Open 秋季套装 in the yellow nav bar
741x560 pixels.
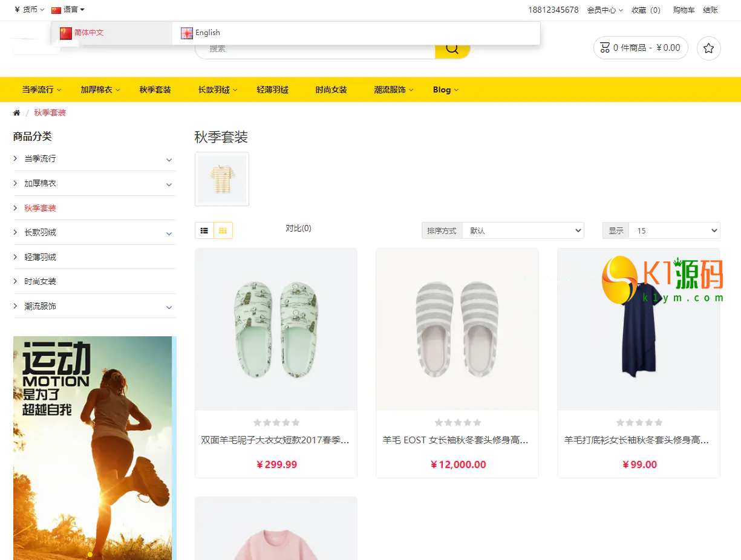click(x=155, y=90)
